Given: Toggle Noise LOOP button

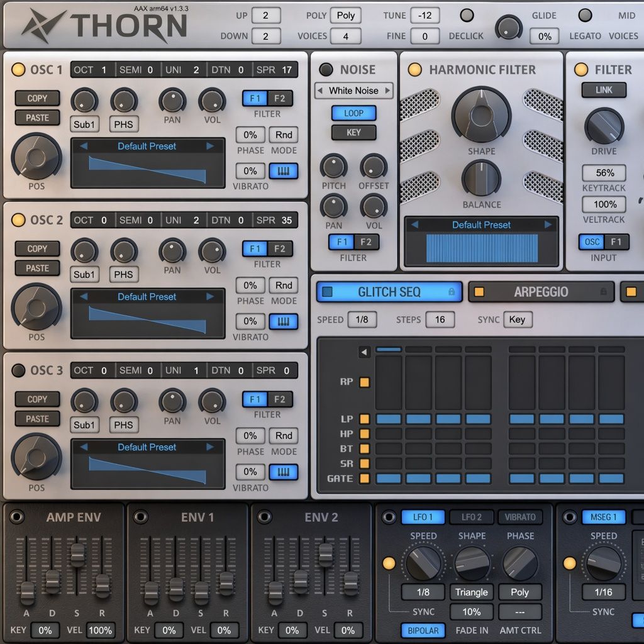Looking at the screenshot, I should [x=353, y=113].
